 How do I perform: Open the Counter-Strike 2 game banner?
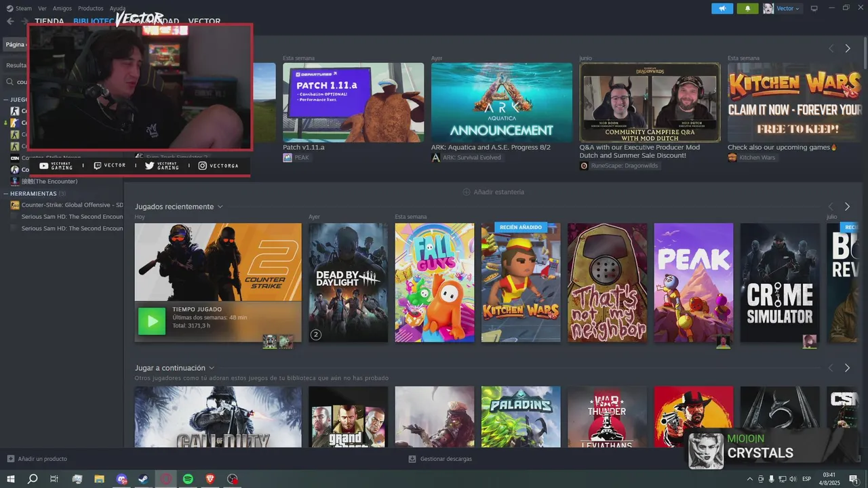pyautogui.click(x=218, y=262)
